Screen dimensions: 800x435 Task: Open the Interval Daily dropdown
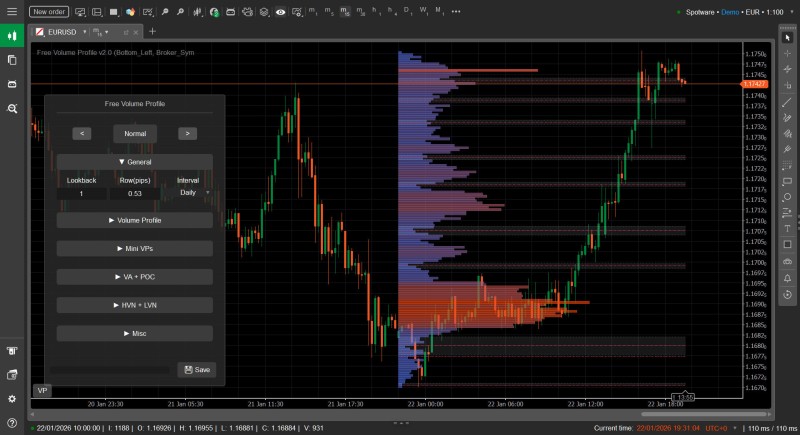coord(188,193)
